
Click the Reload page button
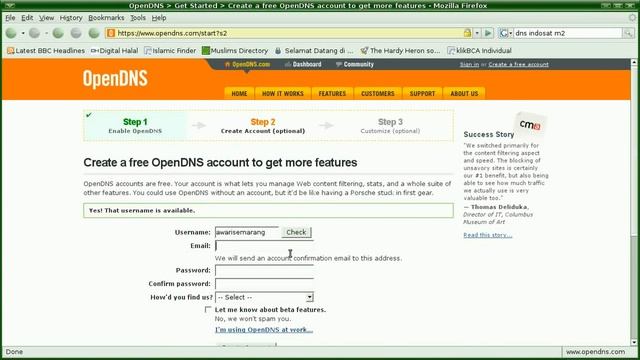coord(58,33)
